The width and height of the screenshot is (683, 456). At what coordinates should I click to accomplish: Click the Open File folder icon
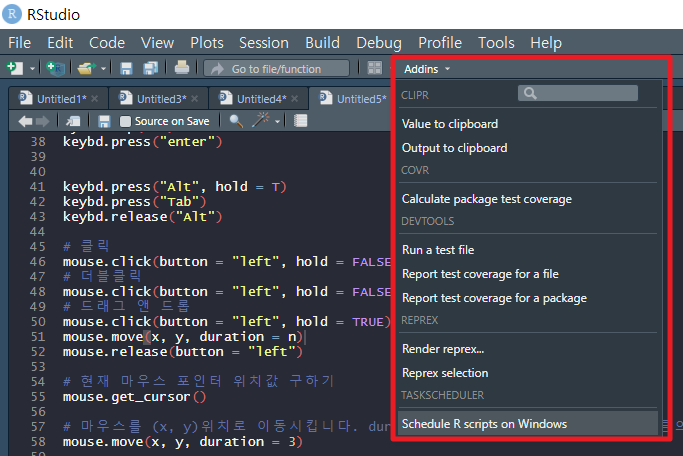[87, 68]
